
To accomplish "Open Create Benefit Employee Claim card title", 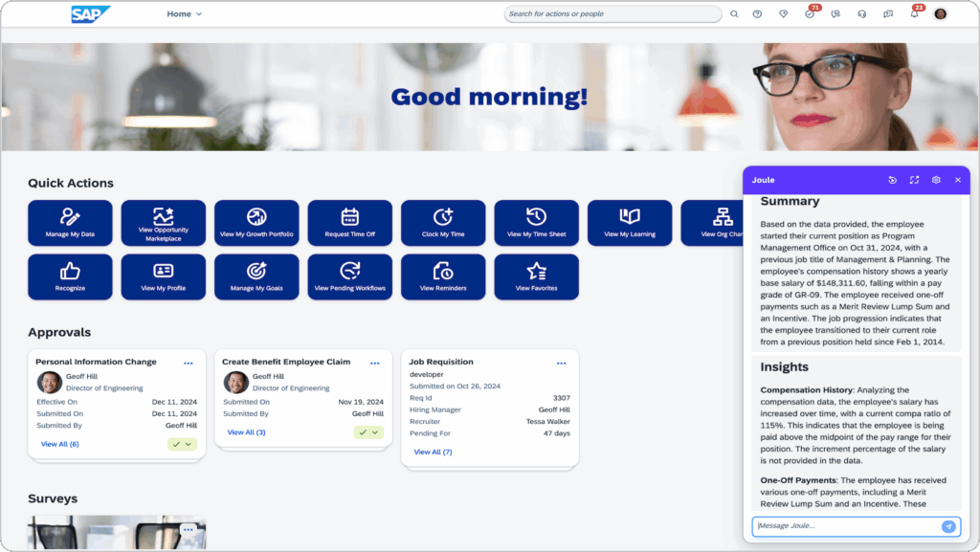I will (x=285, y=362).
